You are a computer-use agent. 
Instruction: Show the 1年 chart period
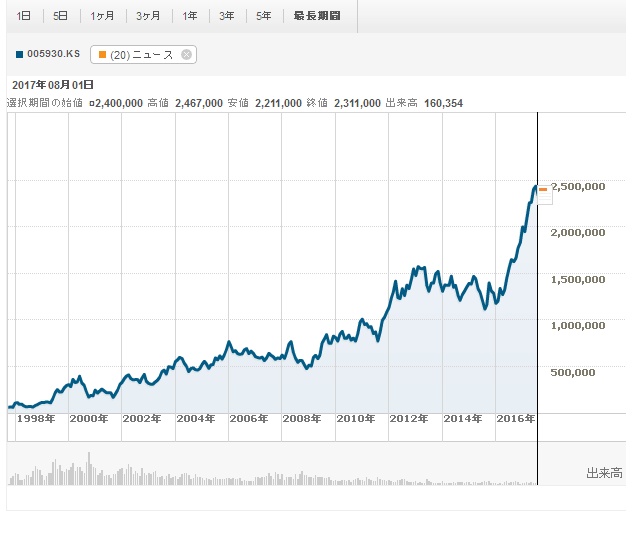[190, 16]
